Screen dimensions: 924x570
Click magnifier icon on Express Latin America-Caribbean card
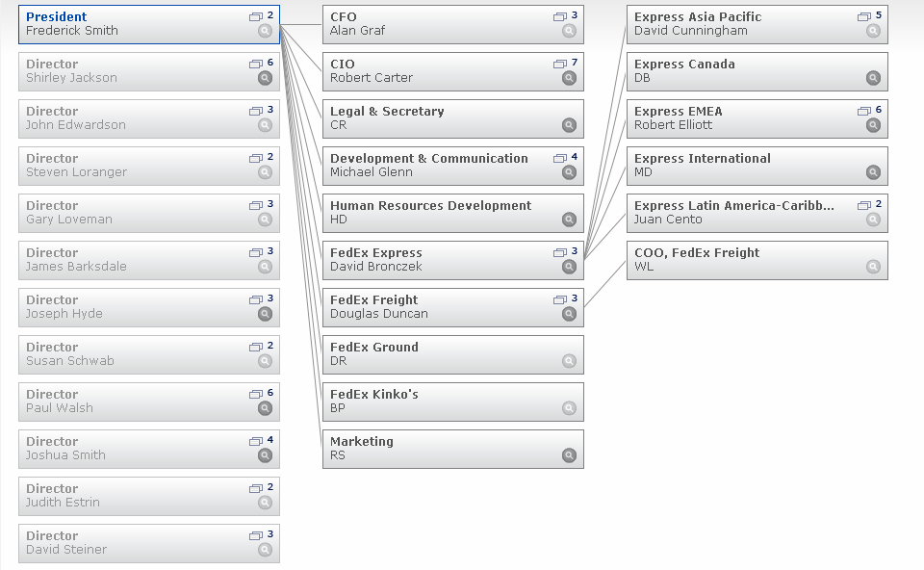click(873, 220)
